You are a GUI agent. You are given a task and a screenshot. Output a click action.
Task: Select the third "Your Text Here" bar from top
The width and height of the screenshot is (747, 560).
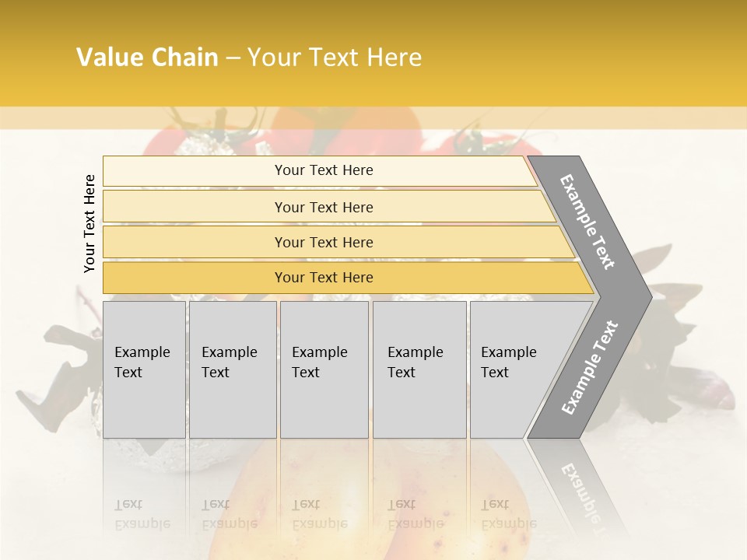[324, 242]
